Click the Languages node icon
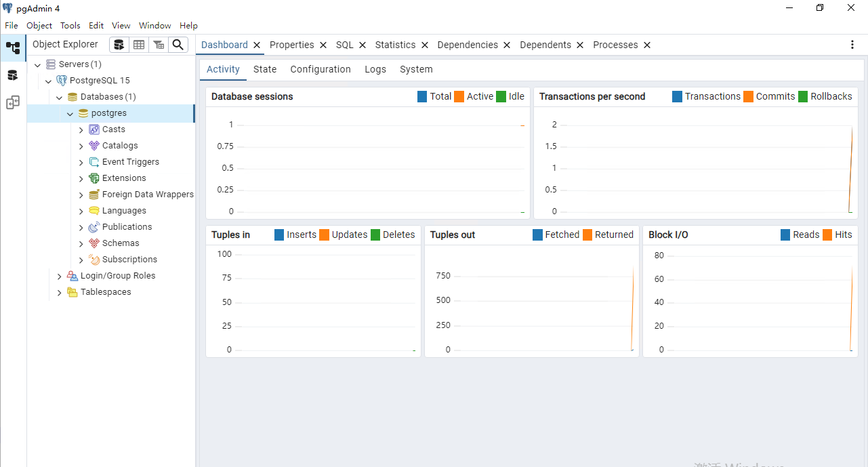 (94, 211)
